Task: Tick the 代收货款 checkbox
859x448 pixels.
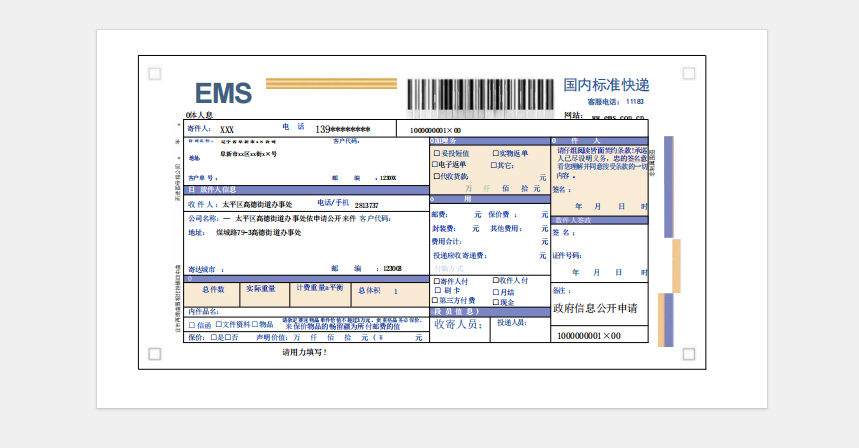Action: tap(437, 176)
